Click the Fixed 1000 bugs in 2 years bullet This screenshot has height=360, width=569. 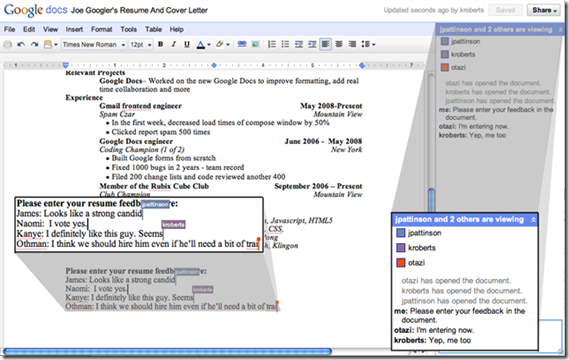click(177, 167)
